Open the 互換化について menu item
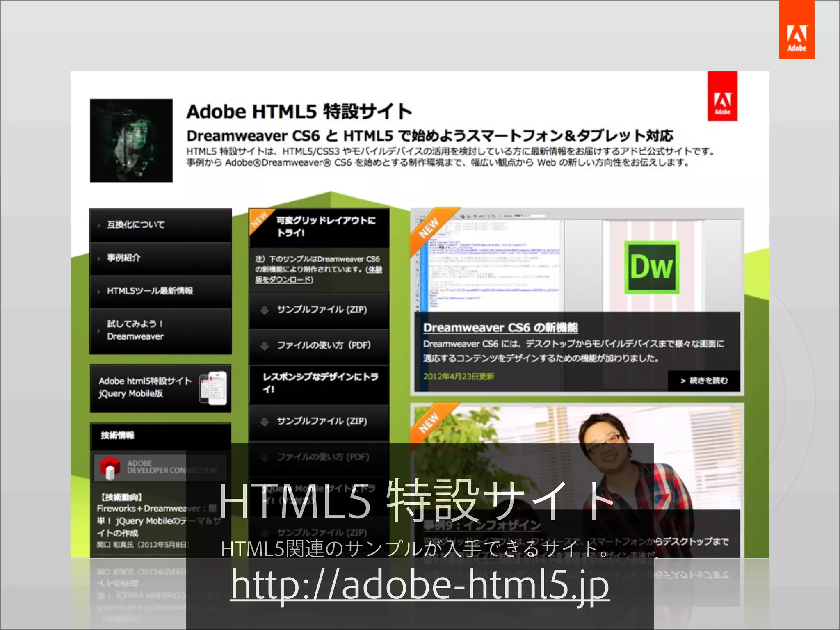This screenshot has width=840, height=630. pos(160,225)
